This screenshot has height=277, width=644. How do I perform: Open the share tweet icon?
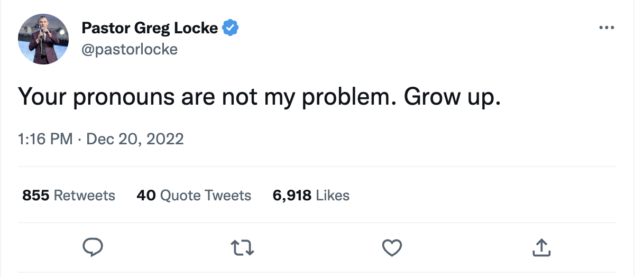(x=541, y=247)
